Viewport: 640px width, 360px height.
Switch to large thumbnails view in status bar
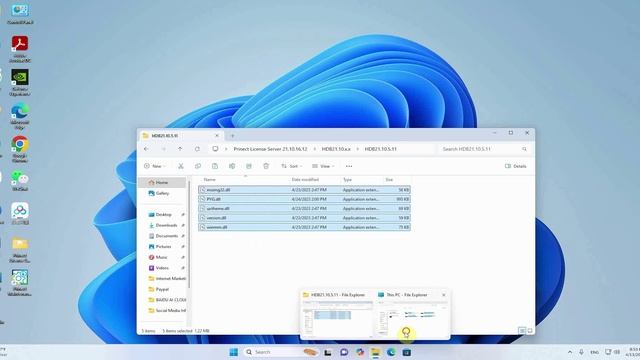530,331
